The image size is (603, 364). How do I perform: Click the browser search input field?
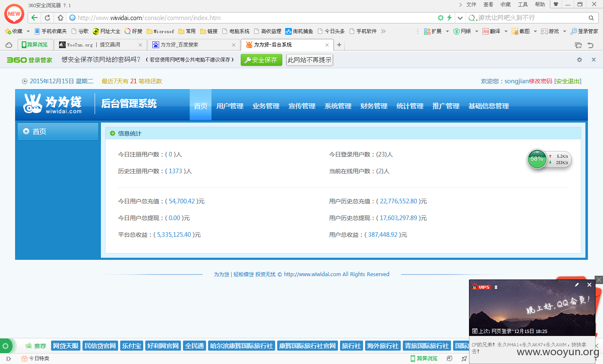tap(531, 18)
